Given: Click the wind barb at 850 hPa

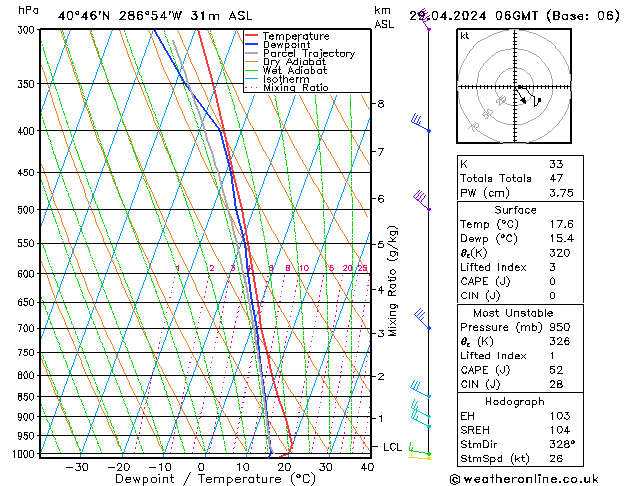Looking at the screenshot, I should (x=420, y=389).
